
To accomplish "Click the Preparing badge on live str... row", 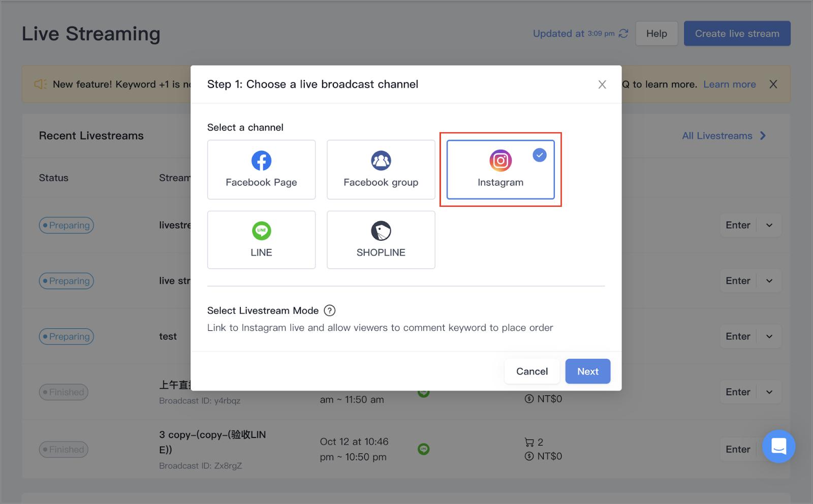I will [x=67, y=281].
